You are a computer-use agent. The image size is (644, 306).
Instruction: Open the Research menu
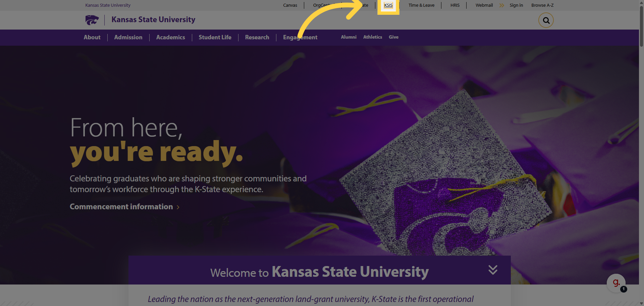pos(257,37)
